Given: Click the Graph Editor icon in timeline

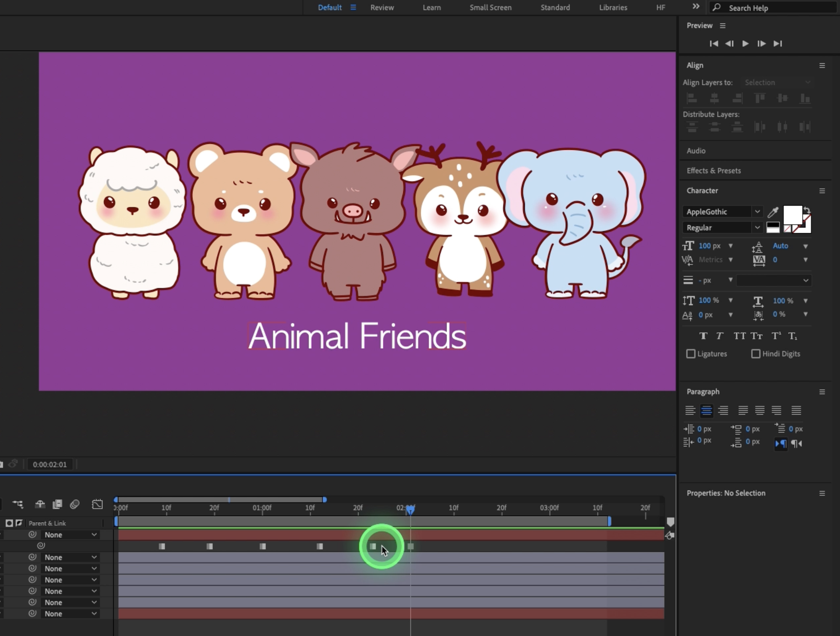Looking at the screenshot, I should [97, 504].
